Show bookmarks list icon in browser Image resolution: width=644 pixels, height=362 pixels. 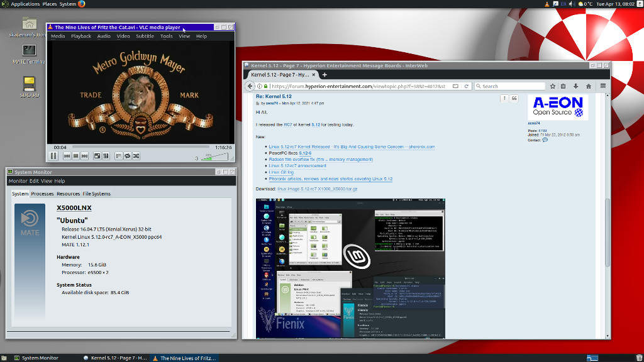(563, 86)
